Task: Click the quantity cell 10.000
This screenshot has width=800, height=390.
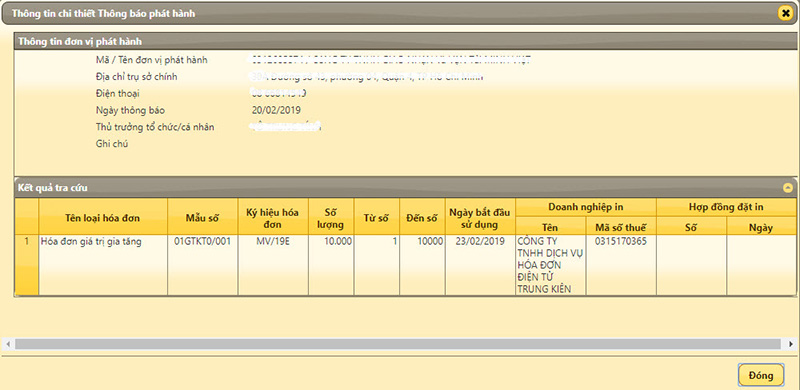Action: pos(331,265)
